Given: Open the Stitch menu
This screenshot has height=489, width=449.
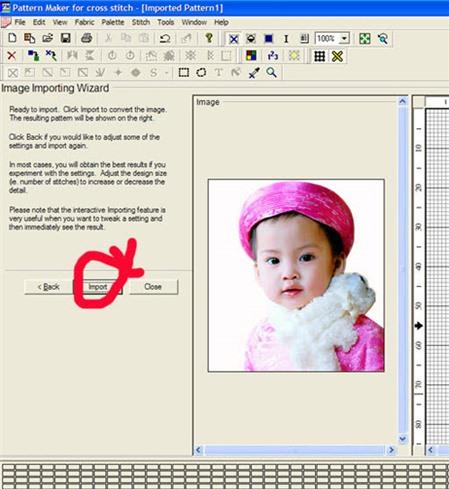Looking at the screenshot, I should 141,22.
